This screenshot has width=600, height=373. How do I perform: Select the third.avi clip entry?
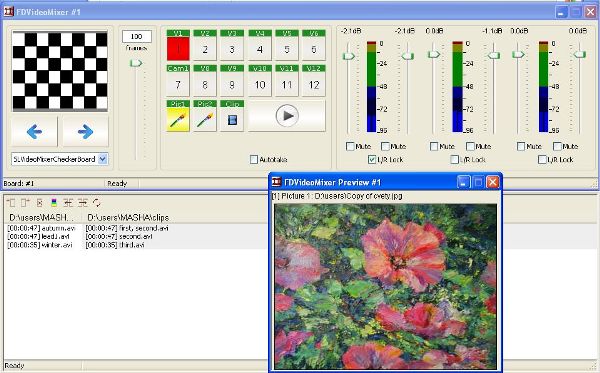point(115,245)
